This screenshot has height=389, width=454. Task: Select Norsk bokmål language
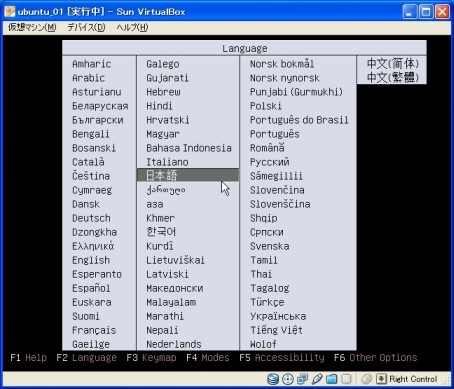(282, 64)
